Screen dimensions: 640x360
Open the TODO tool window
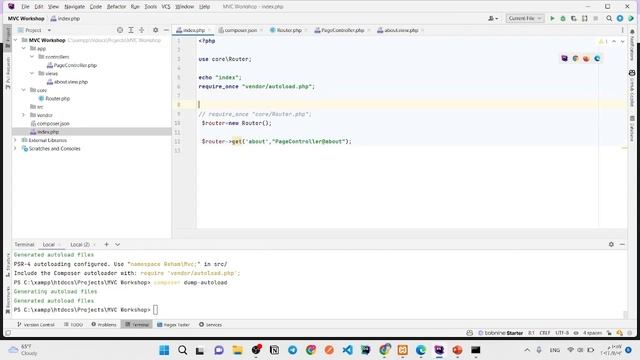pyautogui.click(x=73, y=324)
